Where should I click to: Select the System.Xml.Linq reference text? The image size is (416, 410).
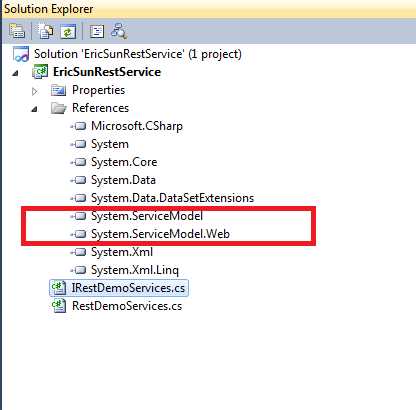point(135,270)
